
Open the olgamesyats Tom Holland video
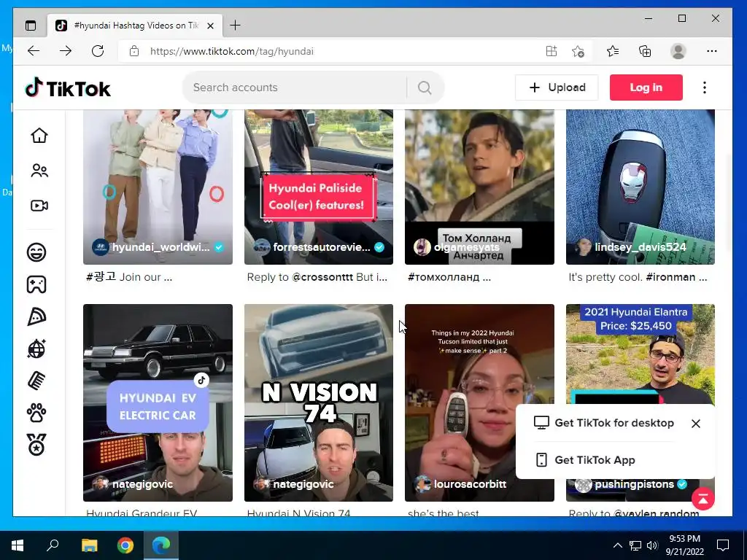point(480,187)
